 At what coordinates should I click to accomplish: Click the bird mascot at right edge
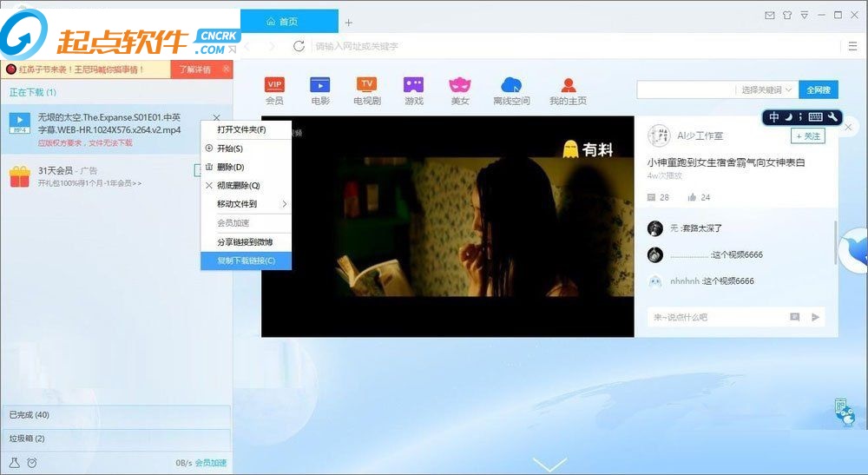pos(855,250)
